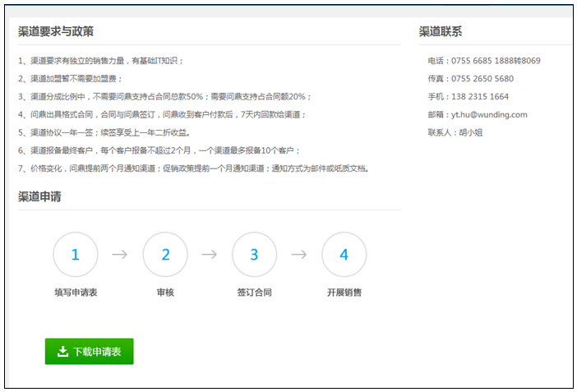
Task: Click the arrow between steps 2 and 3
Action: [x=210, y=255]
